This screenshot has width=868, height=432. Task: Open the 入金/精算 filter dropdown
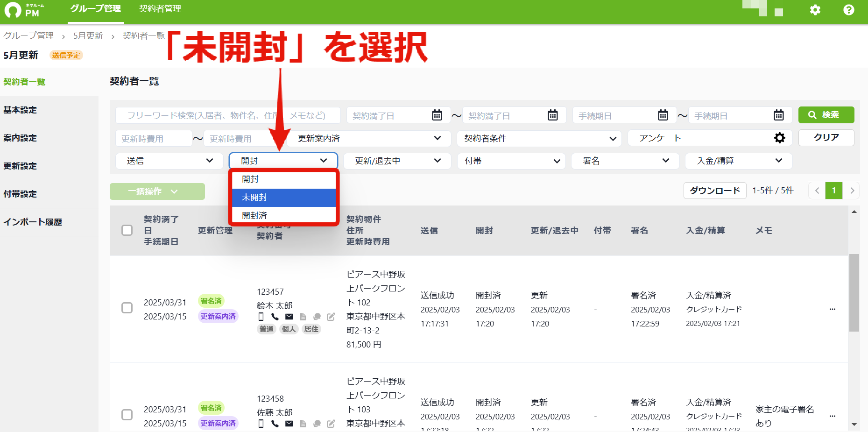pyautogui.click(x=739, y=161)
